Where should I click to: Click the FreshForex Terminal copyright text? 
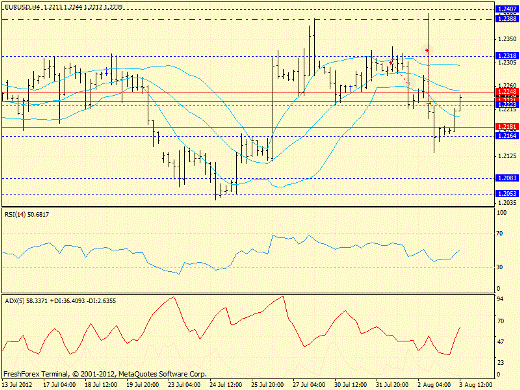[105, 374]
